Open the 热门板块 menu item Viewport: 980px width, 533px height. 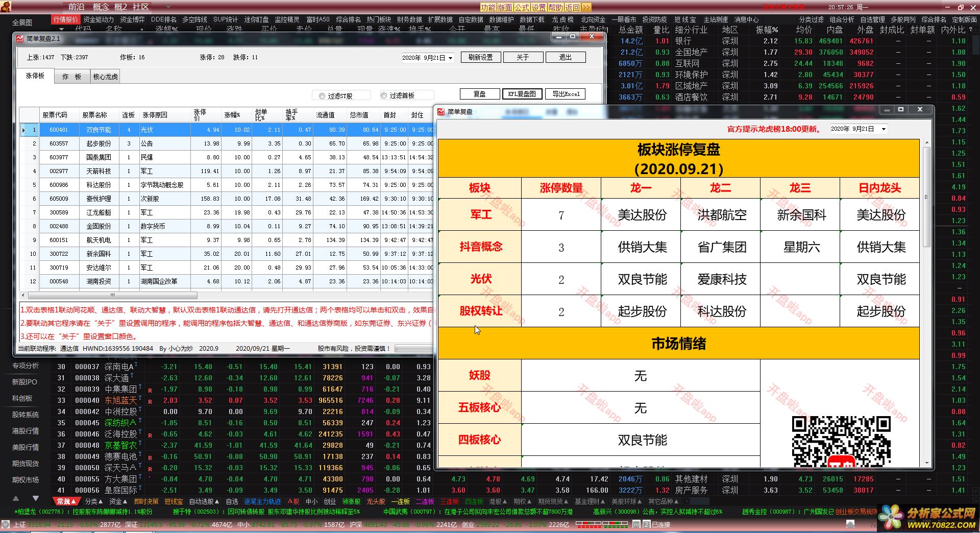click(x=379, y=19)
